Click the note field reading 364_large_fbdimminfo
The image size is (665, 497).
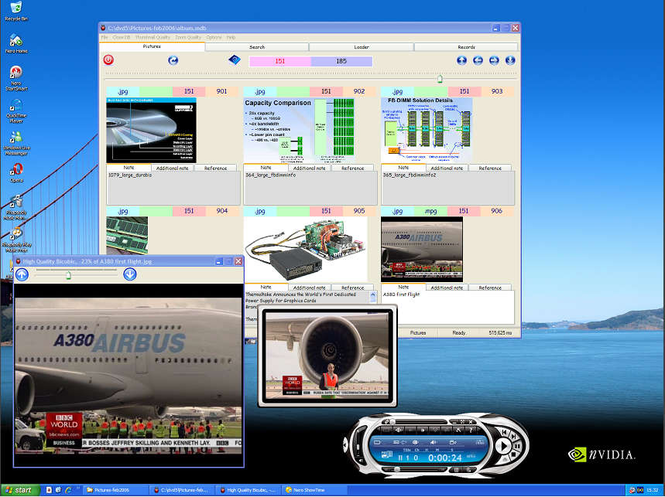coord(310,188)
